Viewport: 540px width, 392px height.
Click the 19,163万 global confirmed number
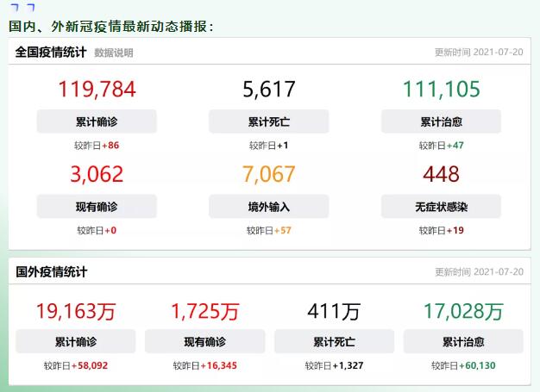click(x=76, y=311)
